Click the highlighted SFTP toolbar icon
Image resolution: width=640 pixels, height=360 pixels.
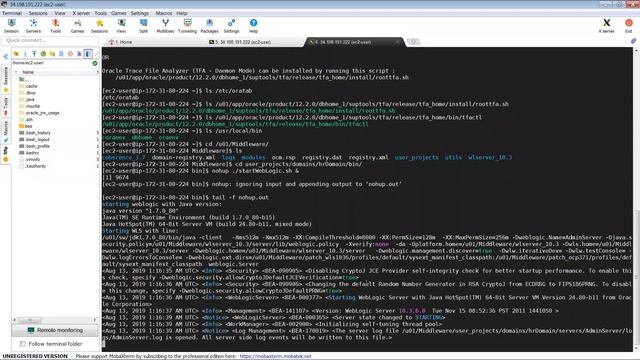coord(88,53)
